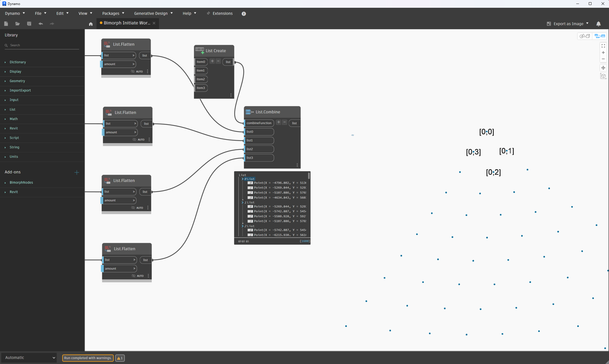
Task: Click the Undo arrow icon
Action: coord(41,24)
